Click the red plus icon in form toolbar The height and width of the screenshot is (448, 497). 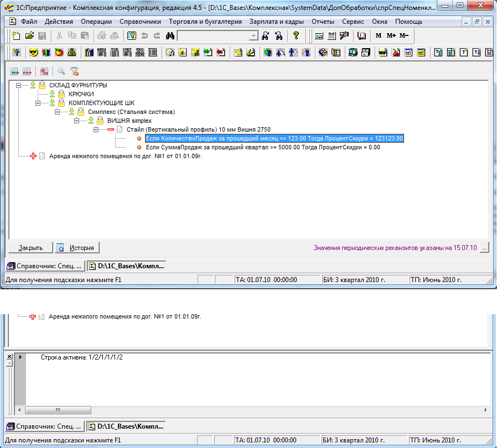coord(44,71)
